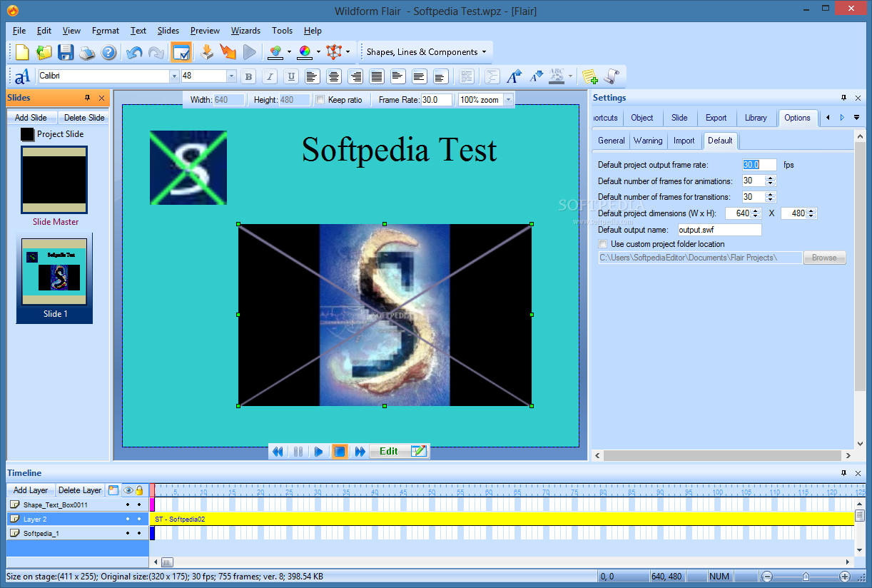The height and width of the screenshot is (588, 872).
Task: Click Add Slide button
Action: (31, 118)
